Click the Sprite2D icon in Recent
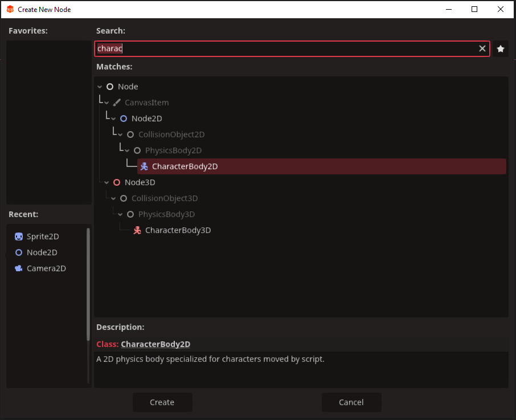 click(x=19, y=236)
